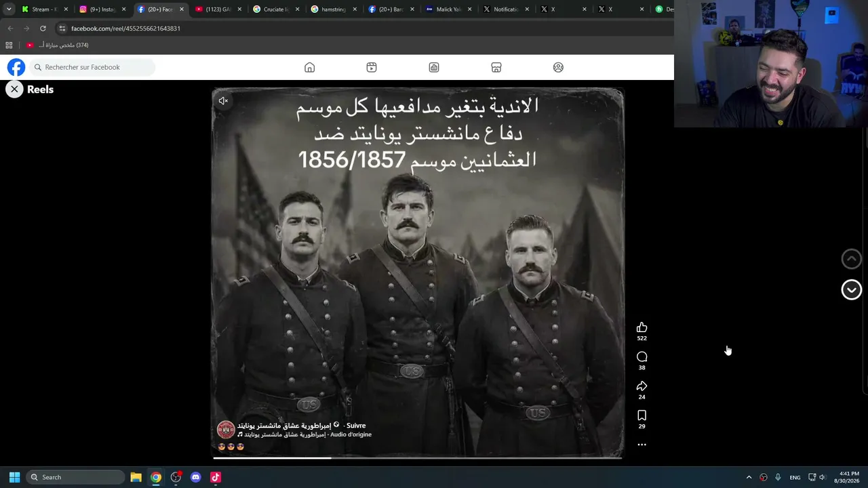Go forward in browser history
The width and height of the screenshot is (868, 488).
pyautogui.click(x=26, y=28)
